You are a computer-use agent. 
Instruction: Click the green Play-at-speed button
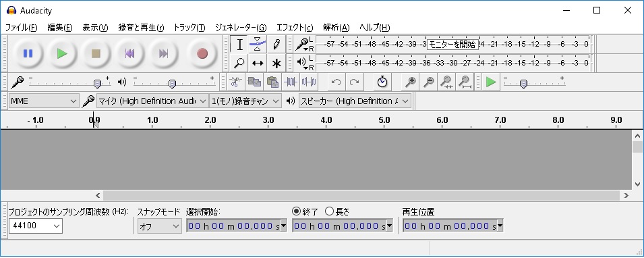490,82
